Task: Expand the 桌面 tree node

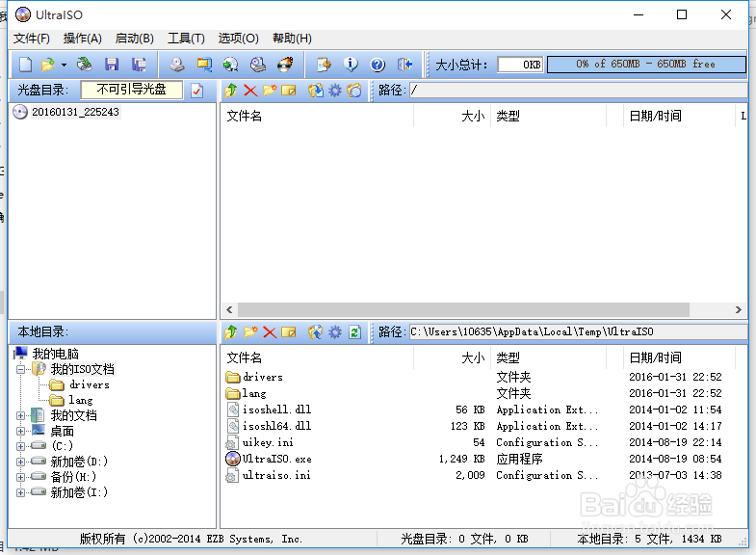Action: coord(20,431)
